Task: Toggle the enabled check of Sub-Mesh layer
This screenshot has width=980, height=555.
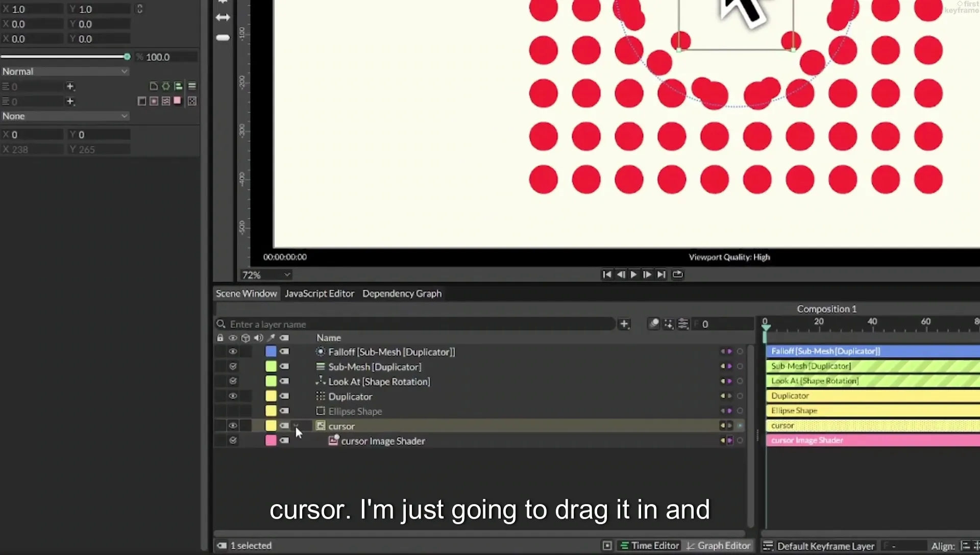Action: [233, 366]
